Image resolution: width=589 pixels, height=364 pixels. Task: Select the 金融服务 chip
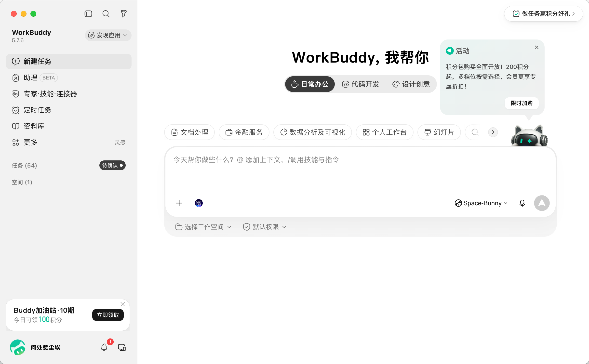244,132
